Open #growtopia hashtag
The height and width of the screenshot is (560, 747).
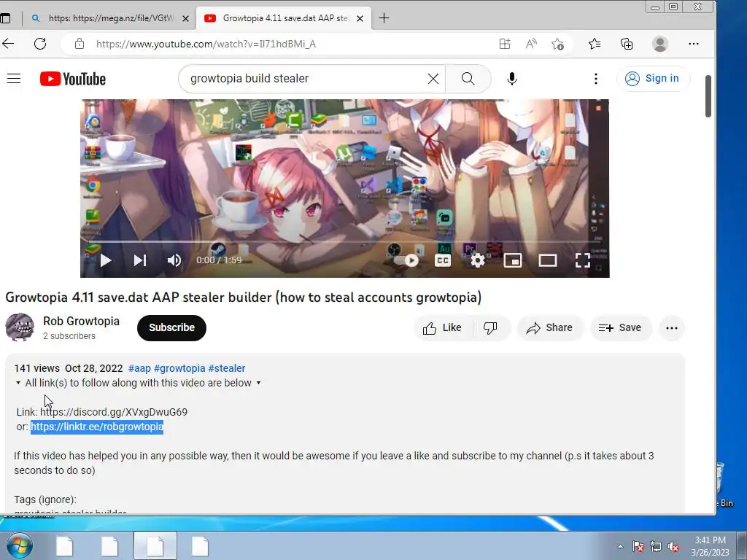click(179, 368)
